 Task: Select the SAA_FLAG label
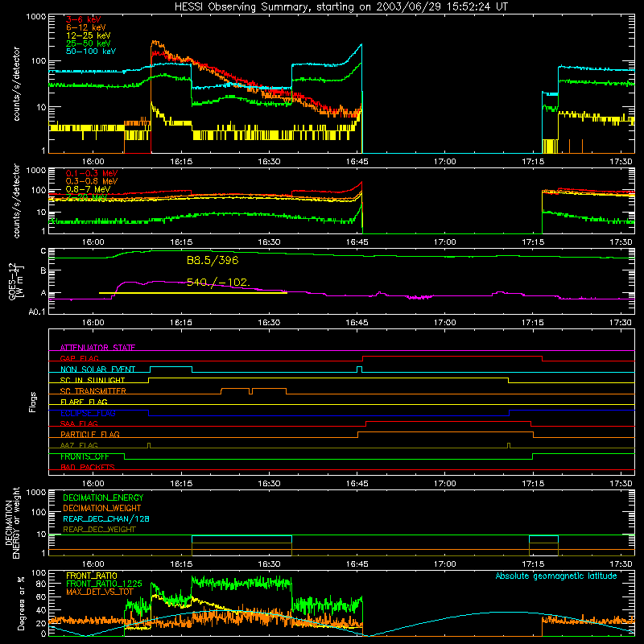tap(79, 423)
